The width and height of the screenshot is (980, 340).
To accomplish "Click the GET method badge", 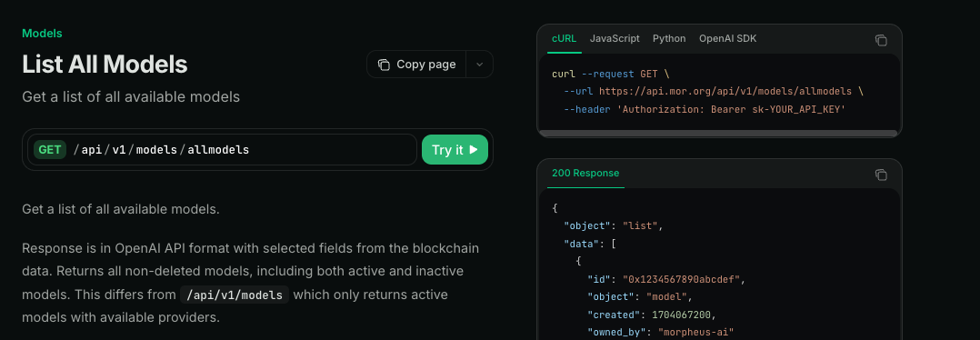I will (50, 150).
